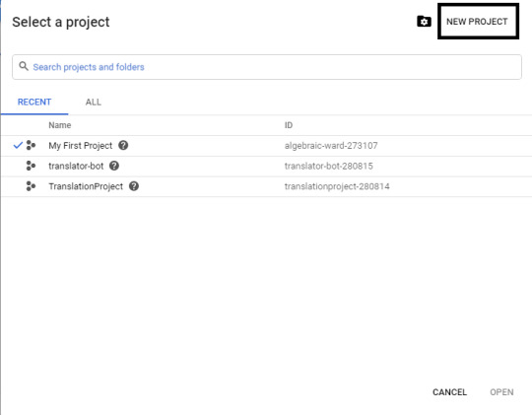This screenshot has height=415, width=532.
Task: Click the ID translator-bot-280815
Action: click(x=328, y=166)
